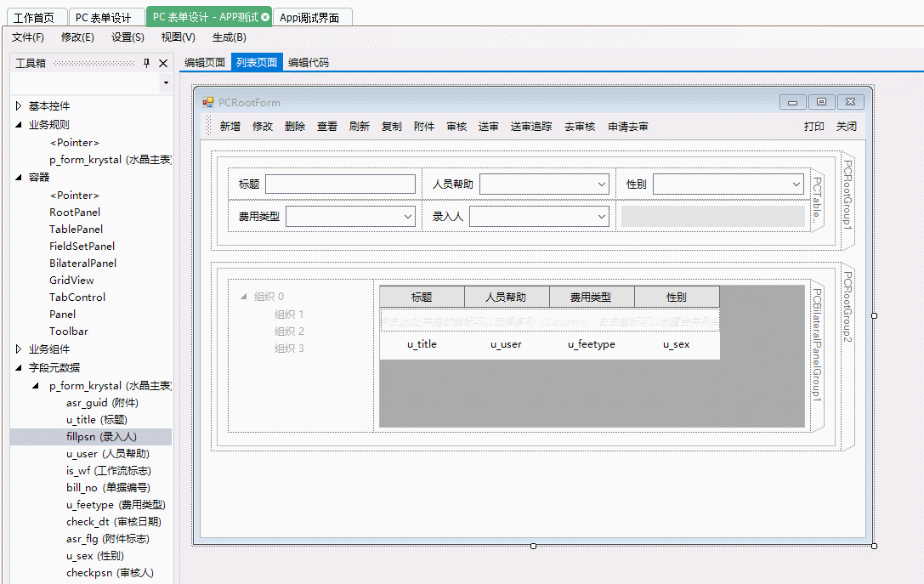Open the toolbox dropdown arrow

(x=166, y=83)
